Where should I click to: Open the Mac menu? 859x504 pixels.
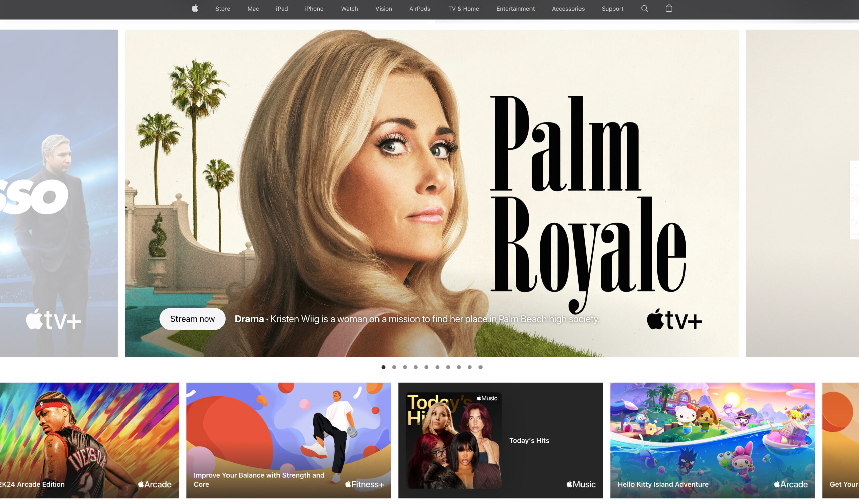(253, 9)
